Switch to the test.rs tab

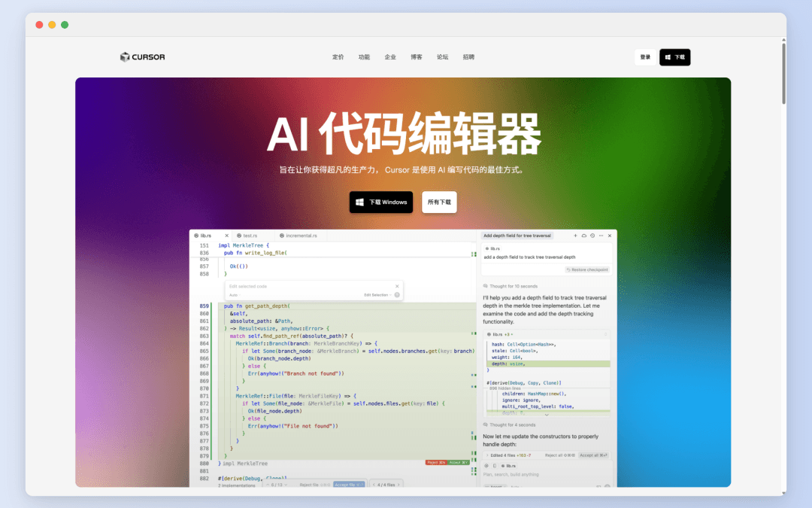coord(250,236)
